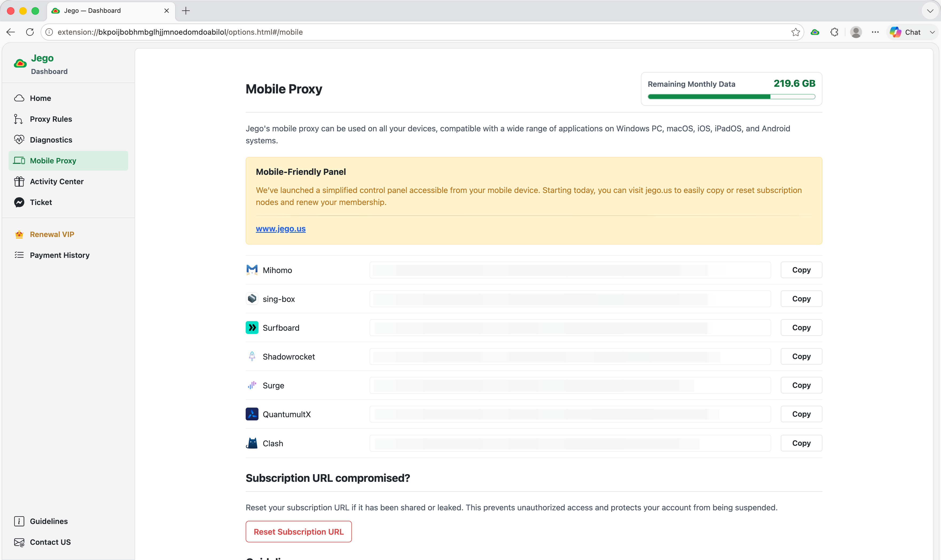Viewport: 941px width, 560px height.
Task: Select Mobile Proxy sidebar item
Action: tap(68, 161)
